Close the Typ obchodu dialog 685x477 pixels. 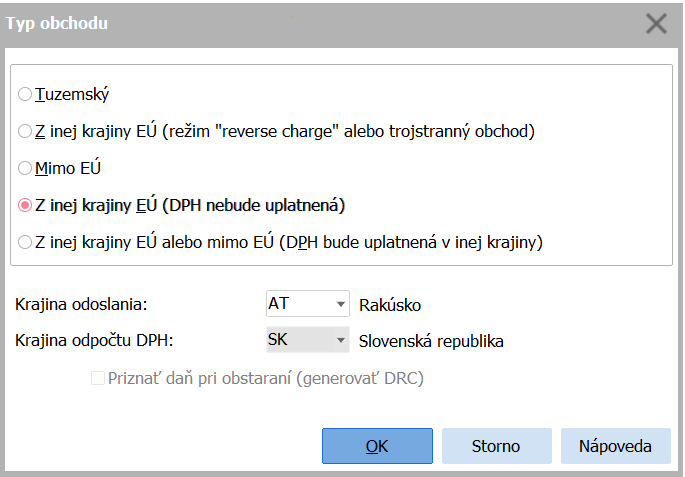(656, 24)
